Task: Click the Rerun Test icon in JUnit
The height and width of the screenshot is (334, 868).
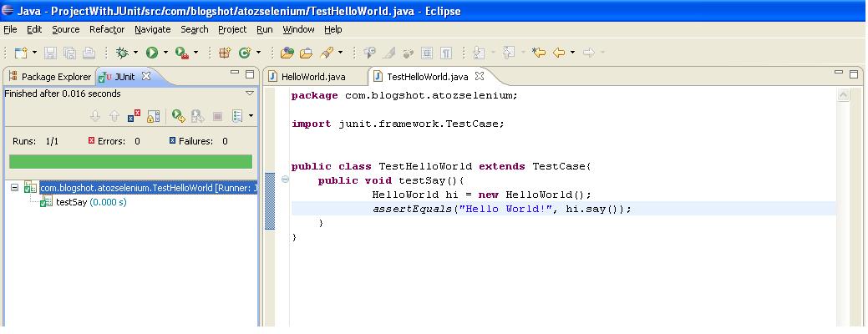Action: pyautogui.click(x=178, y=116)
